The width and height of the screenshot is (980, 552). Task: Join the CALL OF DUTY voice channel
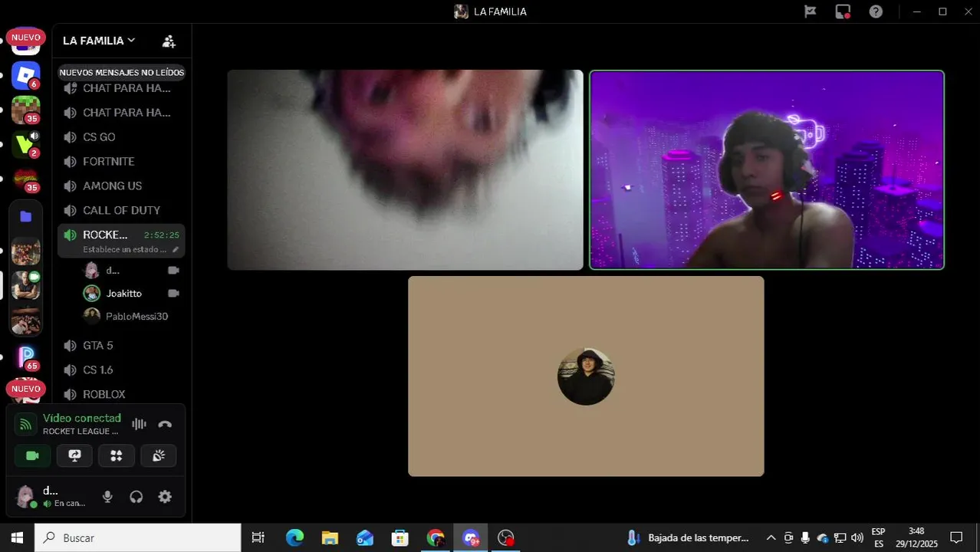pyautogui.click(x=121, y=211)
